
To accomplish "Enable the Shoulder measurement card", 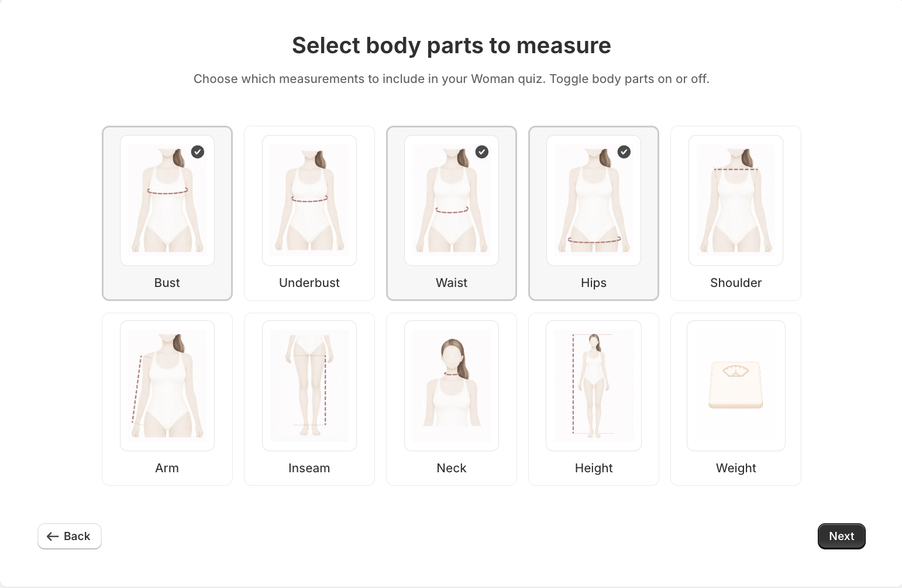I will click(x=735, y=213).
